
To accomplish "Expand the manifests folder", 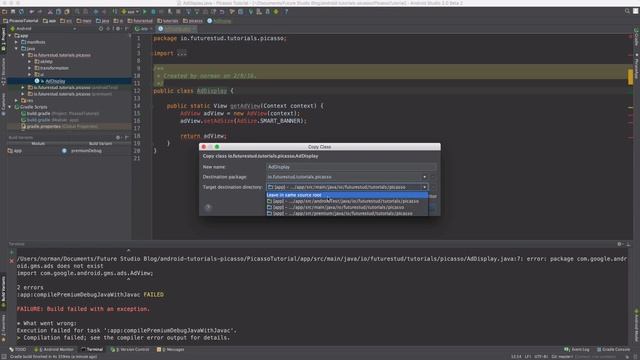I will tap(17, 42).
